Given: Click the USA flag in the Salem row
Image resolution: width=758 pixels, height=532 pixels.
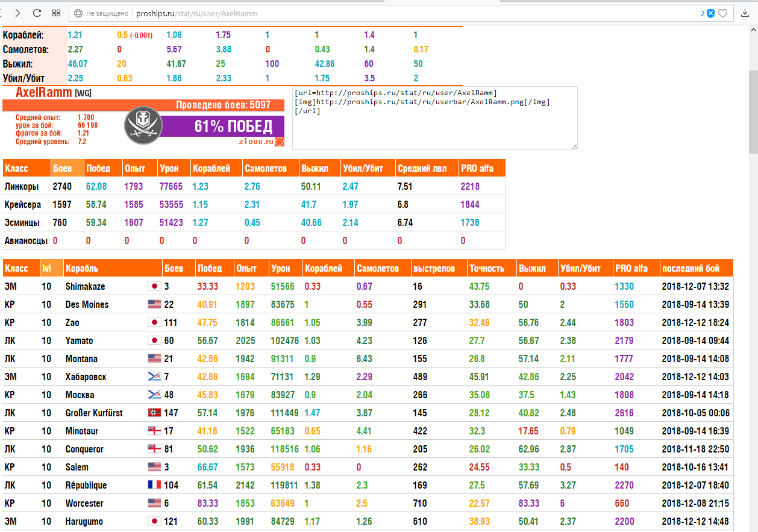Looking at the screenshot, I should (x=153, y=467).
